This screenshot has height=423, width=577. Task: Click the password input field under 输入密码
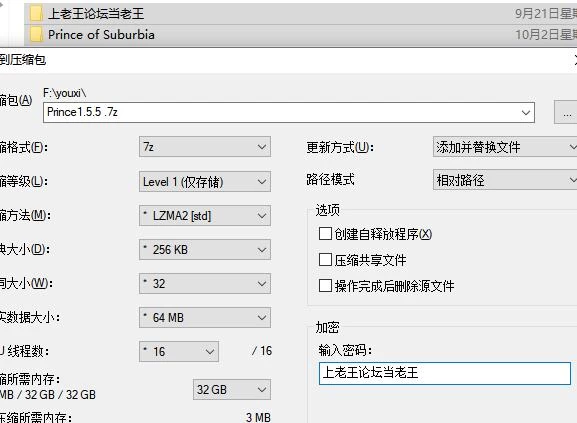pos(445,373)
